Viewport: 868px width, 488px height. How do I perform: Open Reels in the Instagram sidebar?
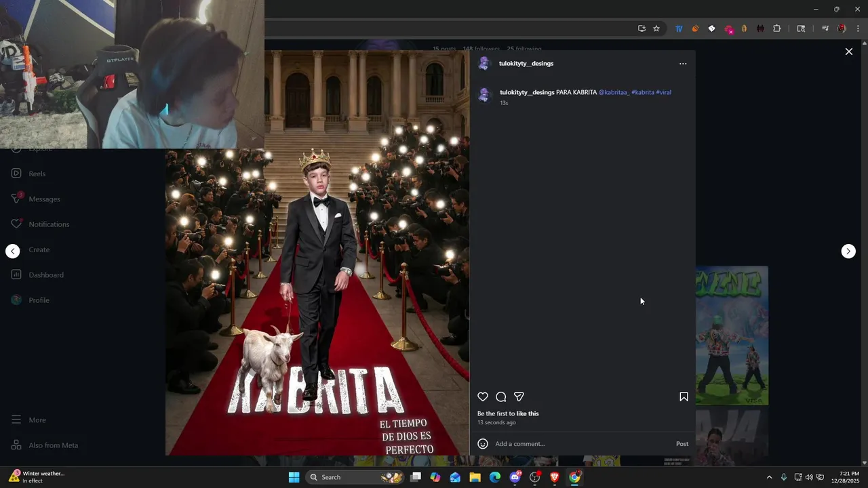pyautogui.click(x=37, y=174)
